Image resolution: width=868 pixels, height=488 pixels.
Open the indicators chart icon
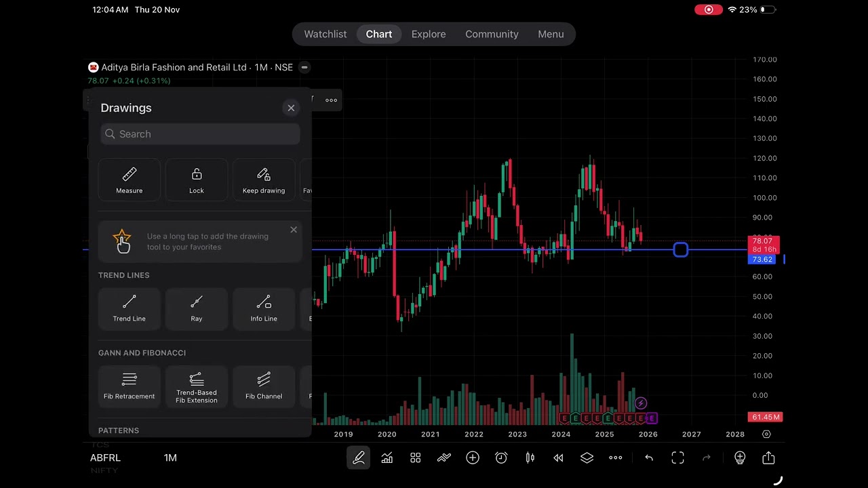coord(387,458)
